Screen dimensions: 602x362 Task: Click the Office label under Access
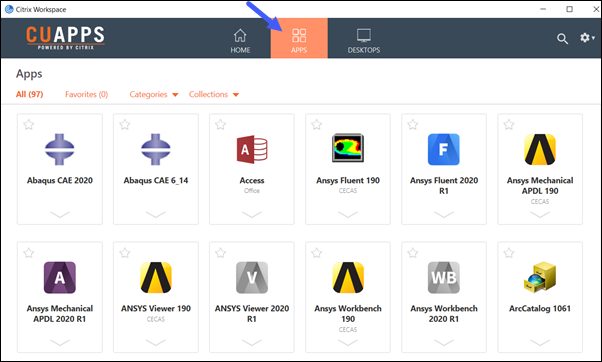(252, 191)
